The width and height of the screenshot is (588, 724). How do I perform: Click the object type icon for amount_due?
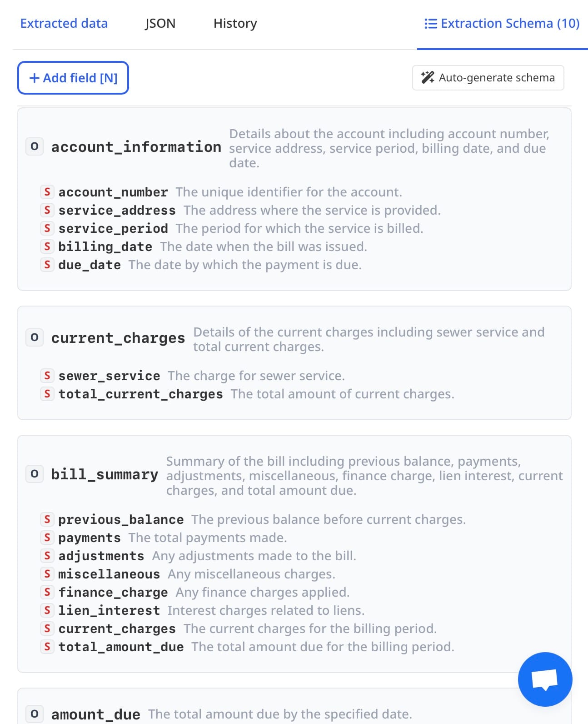click(x=35, y=714)
